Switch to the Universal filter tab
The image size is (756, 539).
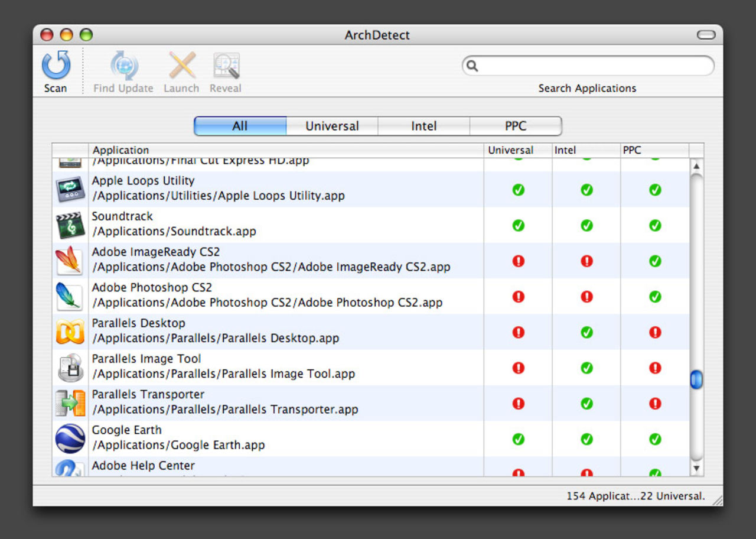332,126
